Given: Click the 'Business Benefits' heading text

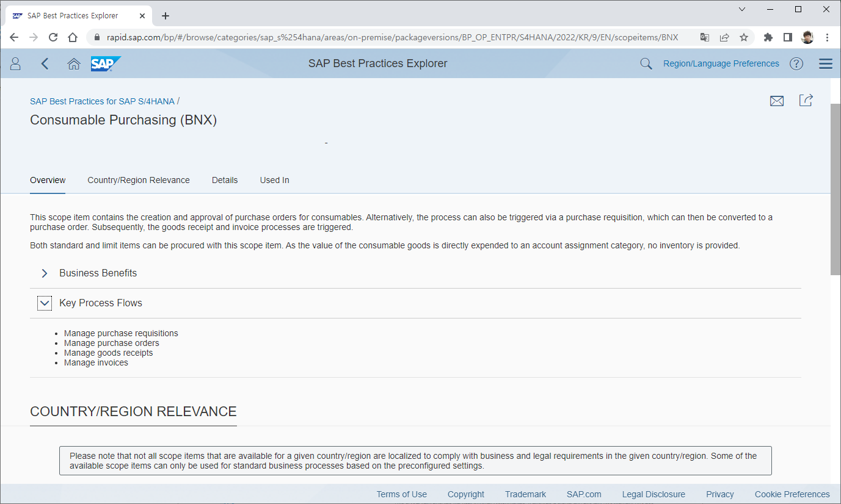Looking at the screenshot, I should click(x=98, y=273).
